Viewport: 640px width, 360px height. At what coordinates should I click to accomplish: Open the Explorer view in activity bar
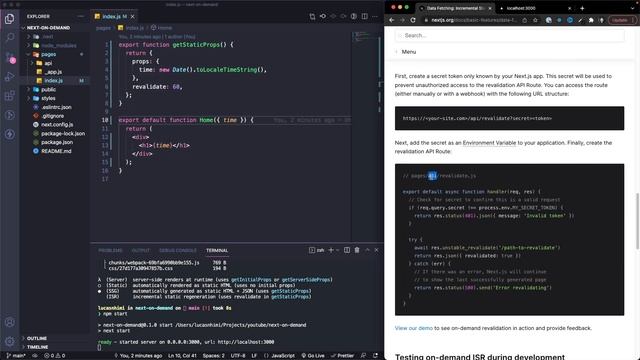point(9,18)
